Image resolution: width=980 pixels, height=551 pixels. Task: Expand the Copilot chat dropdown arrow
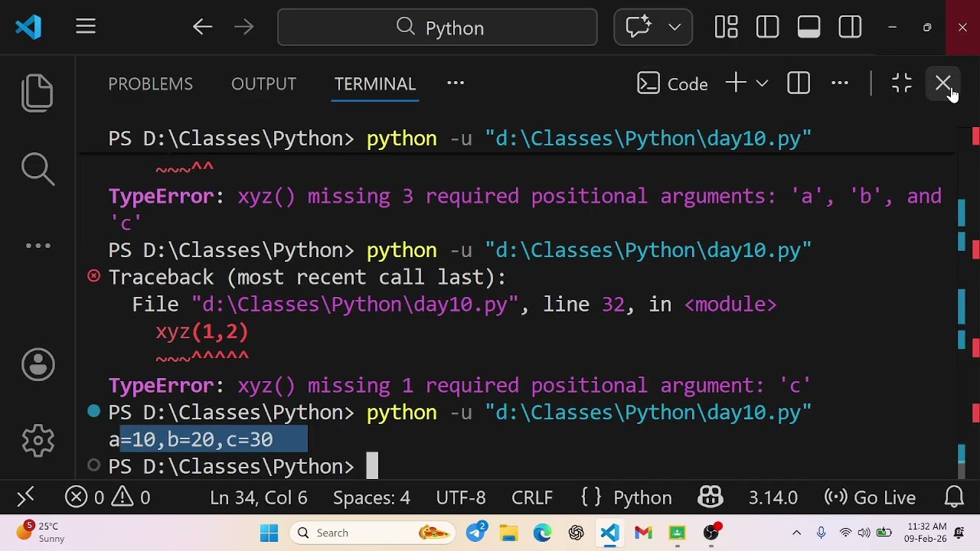tap(675, 28)
